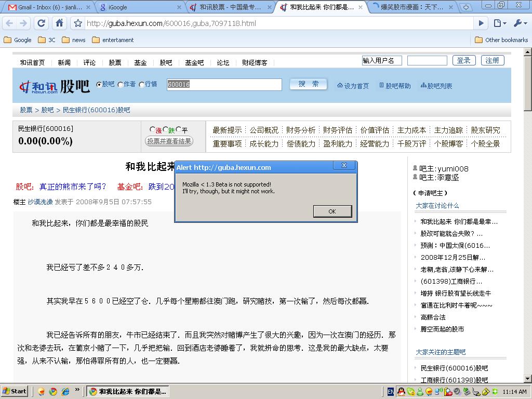Click the Go arrow beside the address bar

[481, 23]
